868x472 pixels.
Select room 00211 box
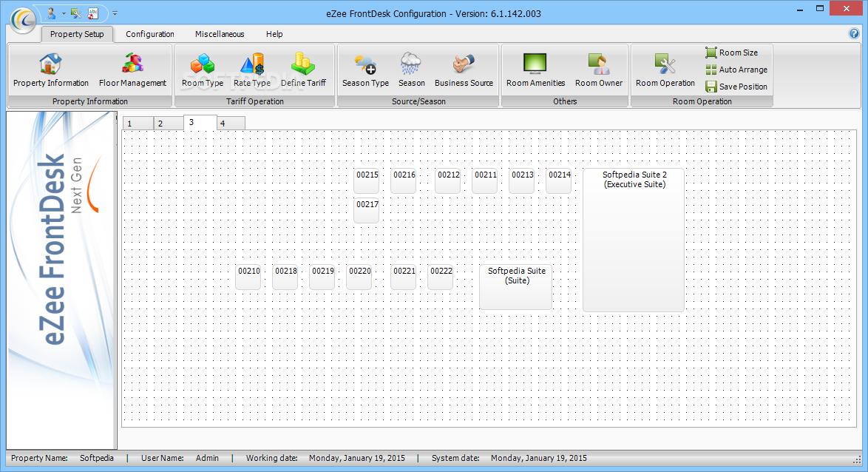485,181
